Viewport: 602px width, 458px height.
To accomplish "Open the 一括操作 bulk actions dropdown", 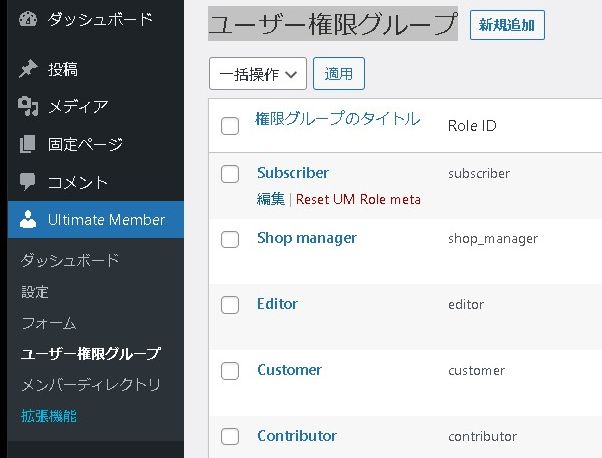I will 257,73.
